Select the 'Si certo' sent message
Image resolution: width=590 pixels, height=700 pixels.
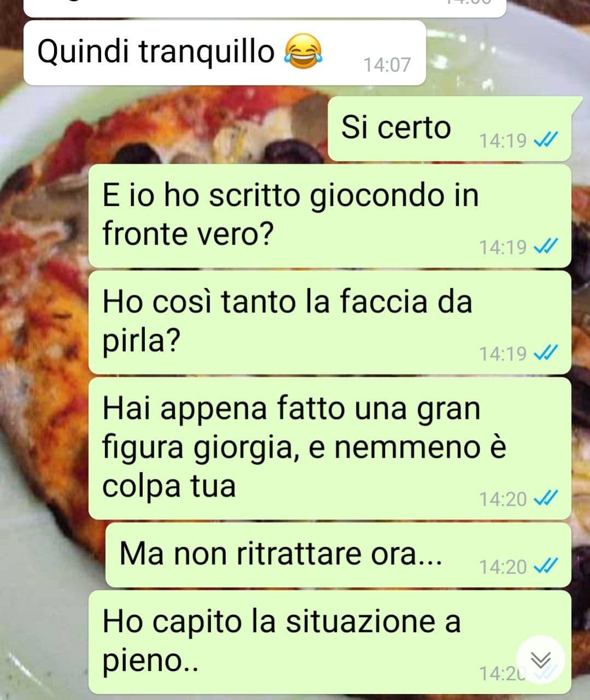point(449,129)
